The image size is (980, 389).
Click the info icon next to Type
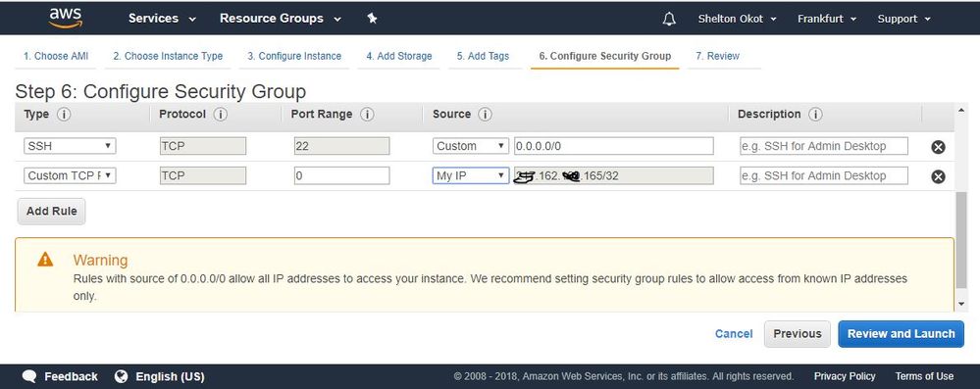[x=64, y=115]
